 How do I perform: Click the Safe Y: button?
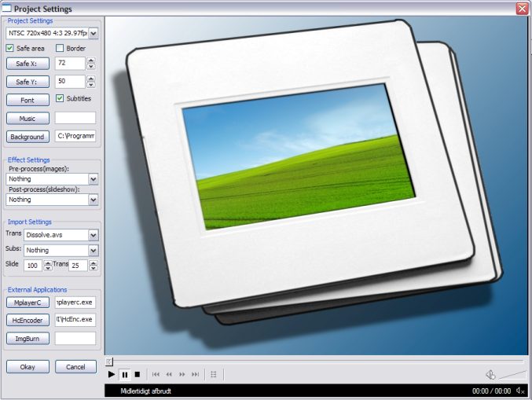click(28, 82)
